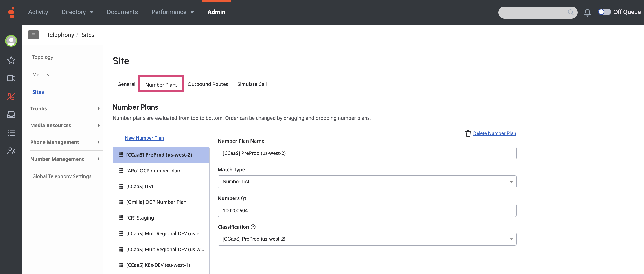Click the notifications bell icon
The height and width of the screenshot is (274, 644).
click(587, 12)
